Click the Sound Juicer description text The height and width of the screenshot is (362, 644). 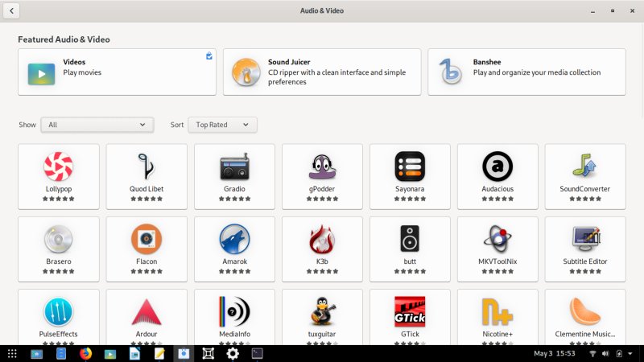(x=336, y=77)
